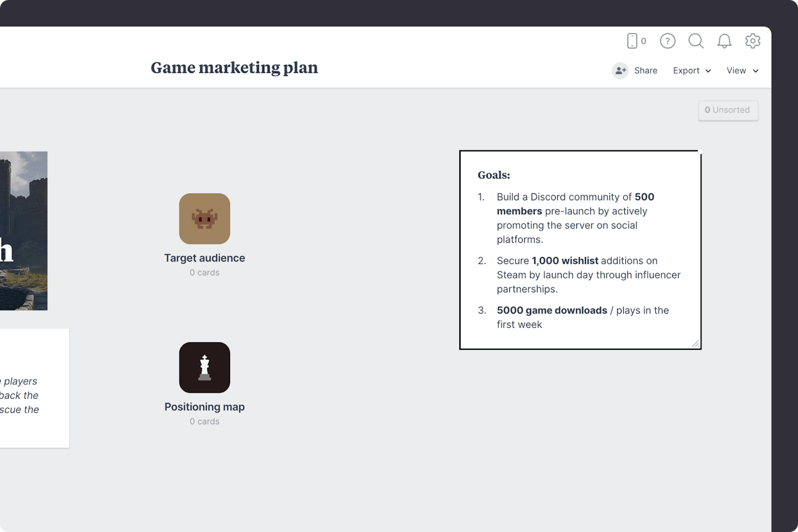The height and width of the screenshot is (532, 798).
Task: Open the castle image thumbnail
Action: pos(24,231)
